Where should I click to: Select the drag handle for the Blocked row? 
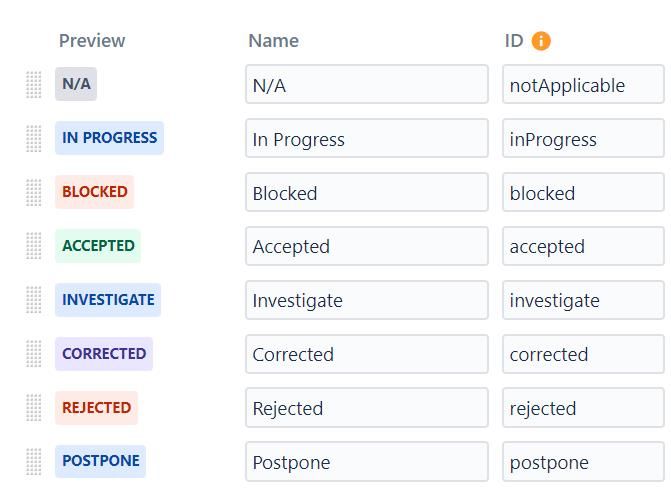pyautogui.click(x=34, y=192)
